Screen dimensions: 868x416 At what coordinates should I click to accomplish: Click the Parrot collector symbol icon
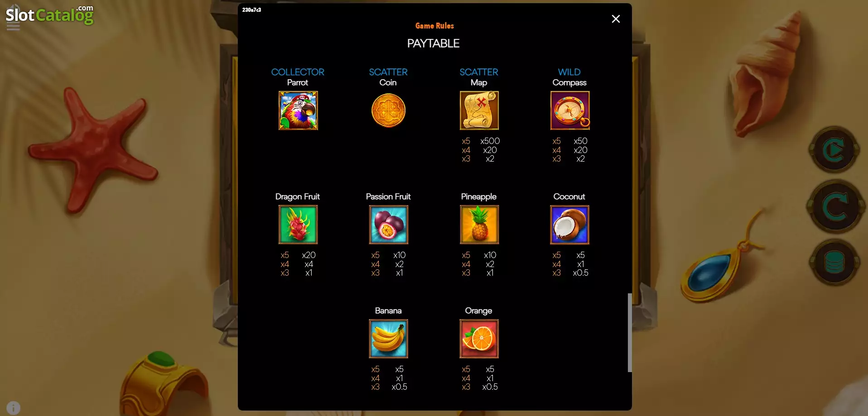point(298,110)
